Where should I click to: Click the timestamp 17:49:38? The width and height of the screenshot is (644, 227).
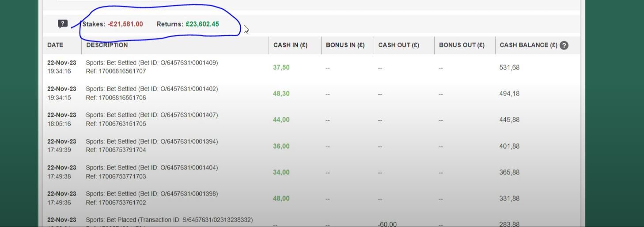(59, 176)
